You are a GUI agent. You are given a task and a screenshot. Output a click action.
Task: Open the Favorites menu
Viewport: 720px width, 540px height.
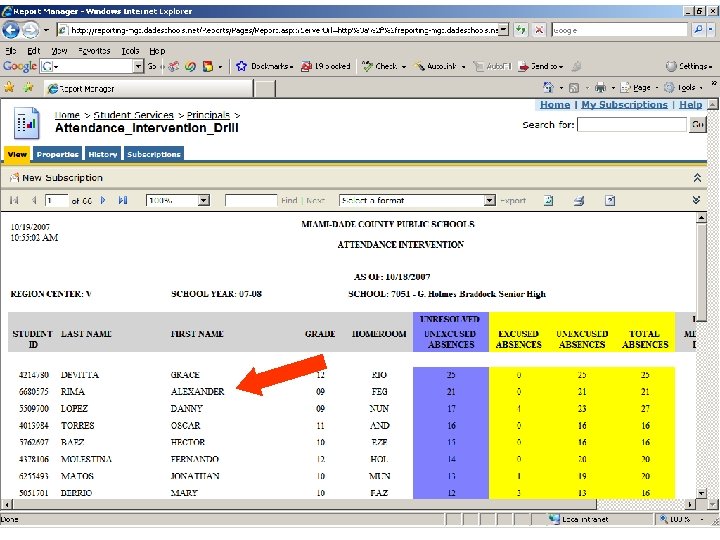(94, 50)
